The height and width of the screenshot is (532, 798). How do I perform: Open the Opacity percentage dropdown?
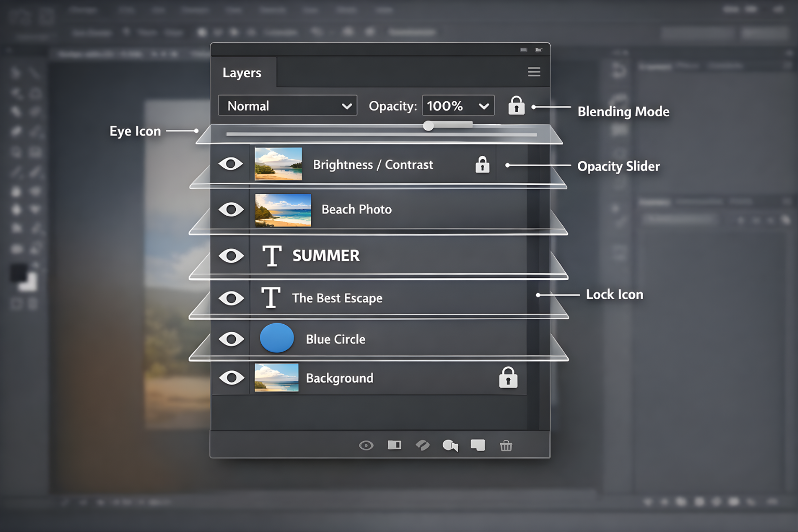(x=458, y=105)
